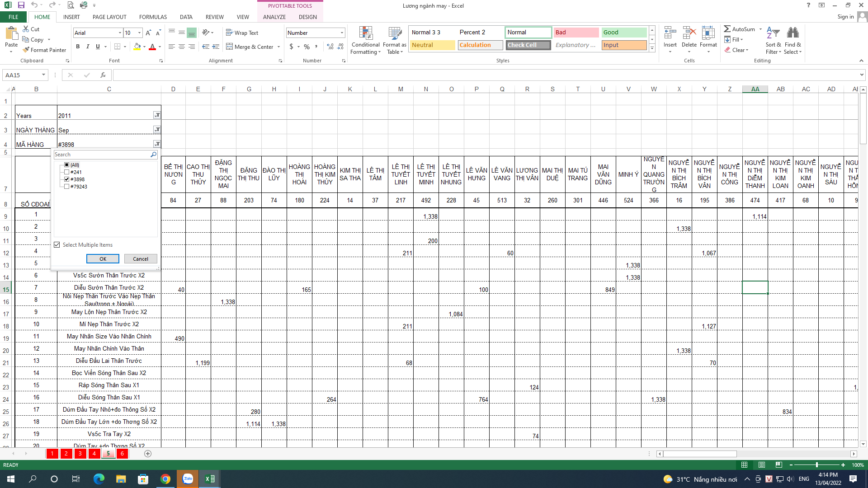Open Conditional Formatting icon
The image size is (868, 488).
366,34
